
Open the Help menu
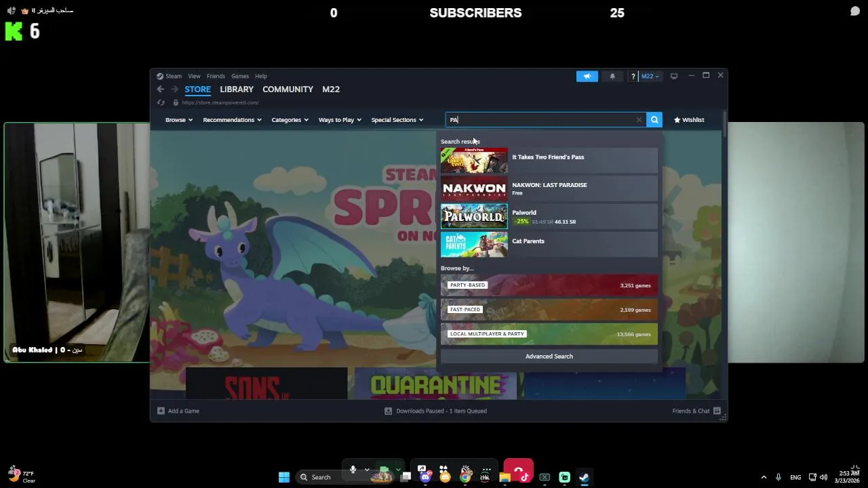click(261, 76)
